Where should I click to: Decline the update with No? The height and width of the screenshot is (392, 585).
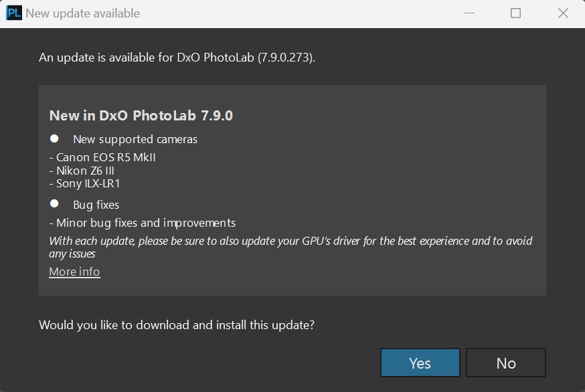point(506,363)
